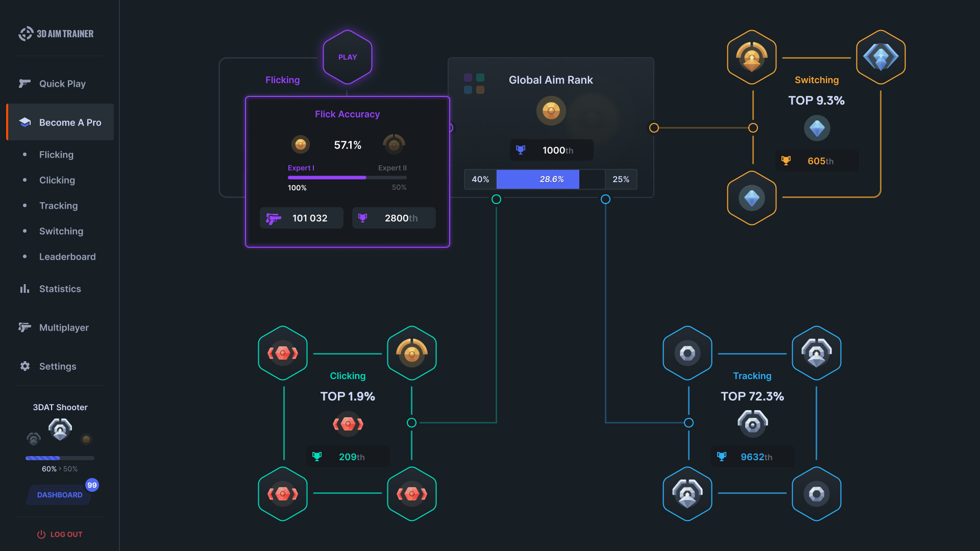
Task: Click the Flick Accuracy rank badge icon
Action: (x=302, y=143)
